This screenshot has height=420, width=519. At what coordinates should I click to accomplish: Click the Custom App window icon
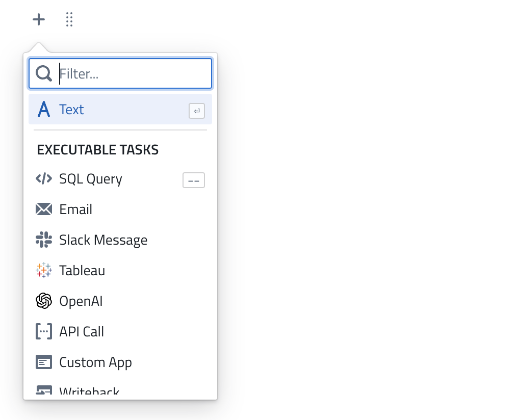tap(44, 362)
